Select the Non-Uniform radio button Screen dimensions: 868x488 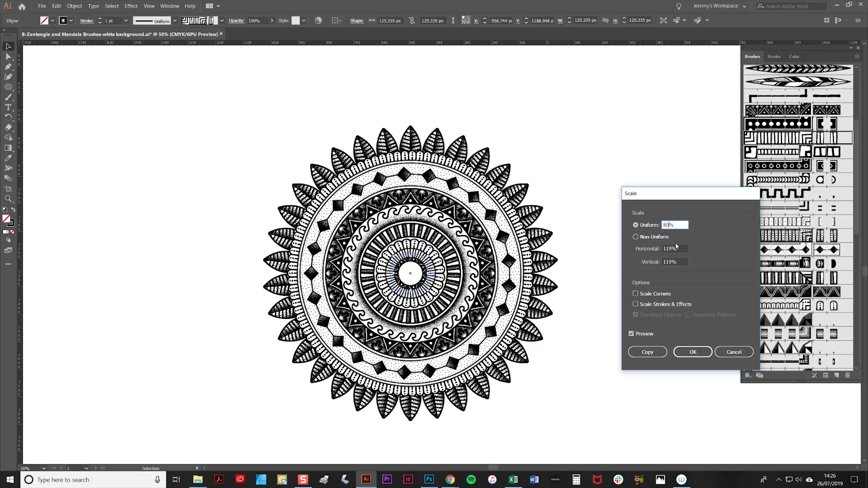pyautogui.click(x=635, y=237)
